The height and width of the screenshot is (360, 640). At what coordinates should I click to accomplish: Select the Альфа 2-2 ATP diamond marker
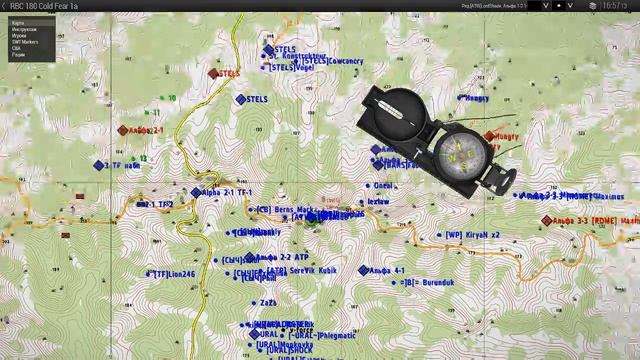pyautogui.click(x=250, y=258)
